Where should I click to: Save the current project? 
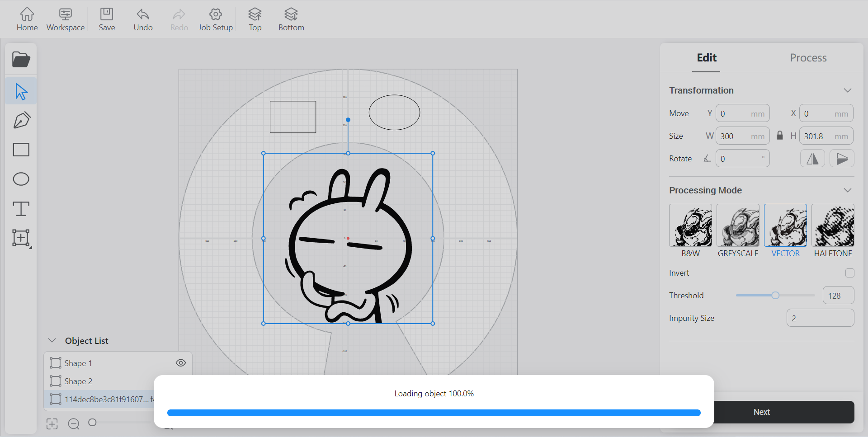(107, 20)
